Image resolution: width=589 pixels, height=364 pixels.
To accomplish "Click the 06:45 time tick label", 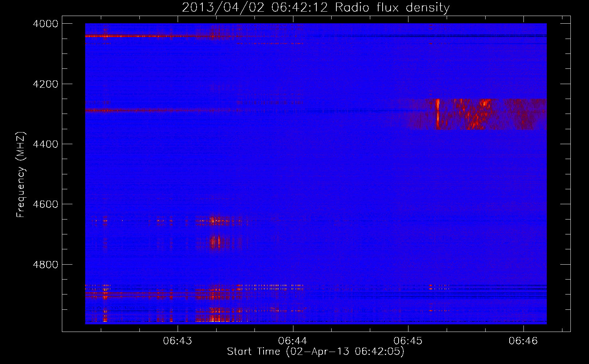I will [x=408, y=341].
